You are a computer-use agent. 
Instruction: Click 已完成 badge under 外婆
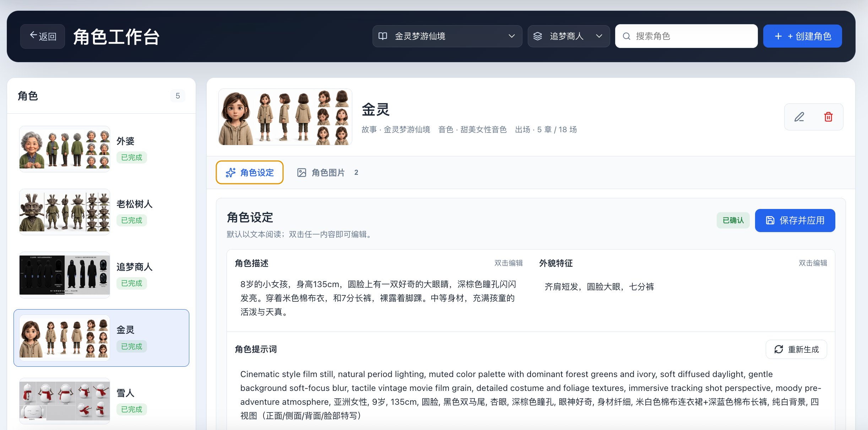pos(131,157)
